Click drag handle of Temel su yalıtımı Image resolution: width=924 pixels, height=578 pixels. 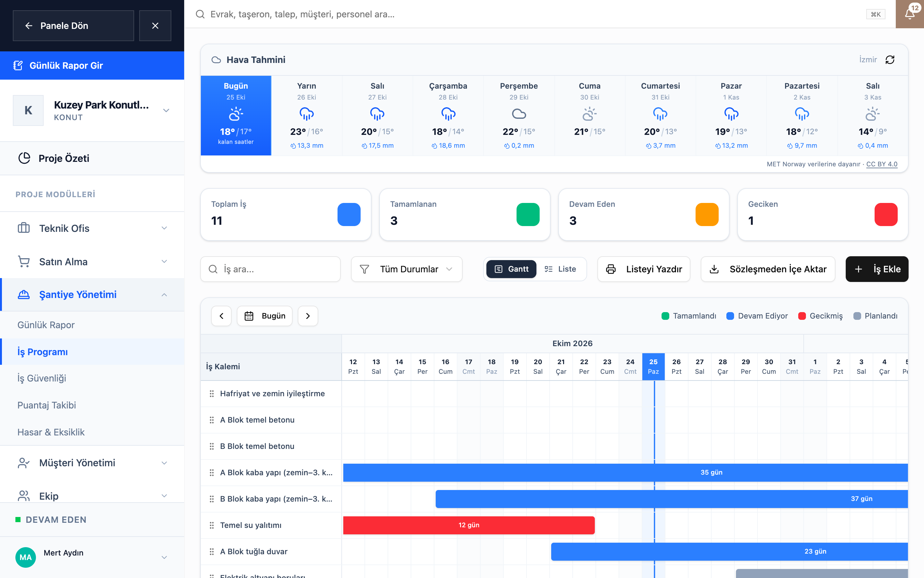point(211,525)
